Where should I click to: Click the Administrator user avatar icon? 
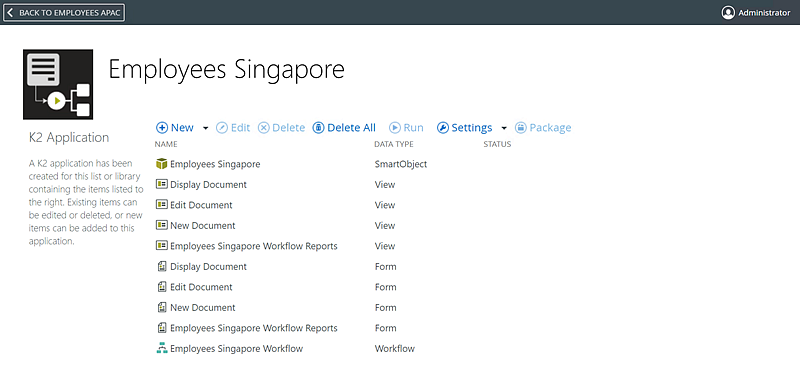(x=728, y=13)
